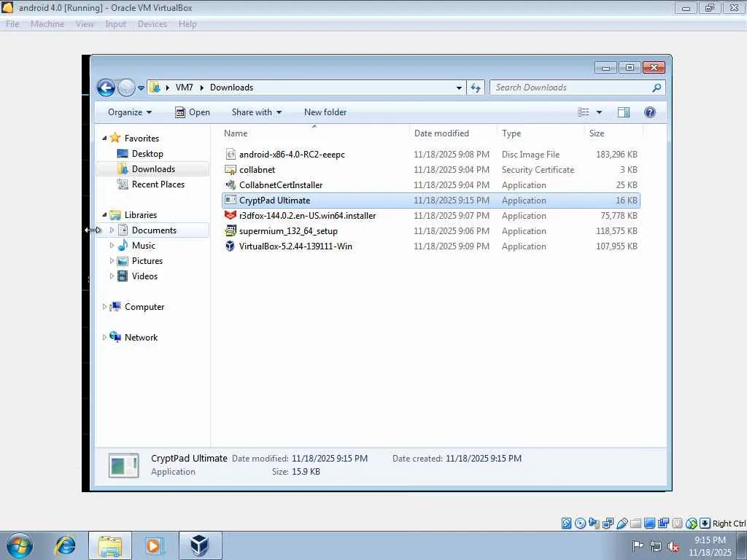Viewport: 747px width, 560px height.
Task: Click CryptPad Ultimate thumbnail in details pane
Action: tap(124, 465)
